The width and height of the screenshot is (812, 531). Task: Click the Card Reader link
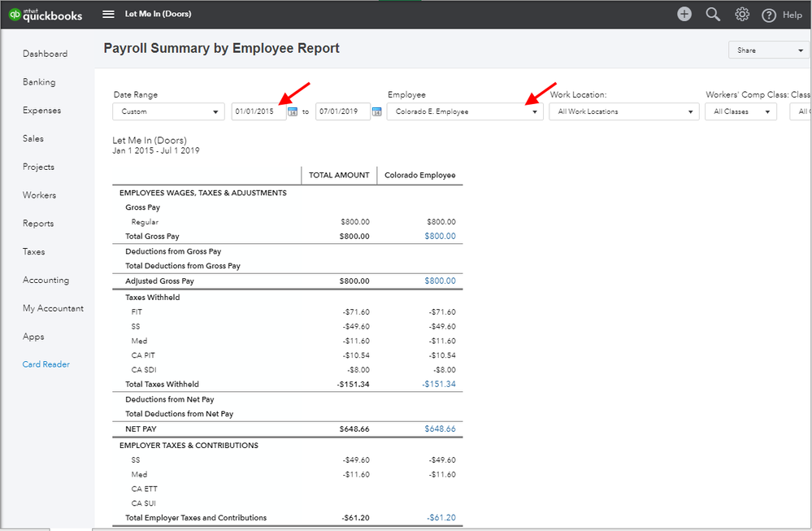click(46, 364)
